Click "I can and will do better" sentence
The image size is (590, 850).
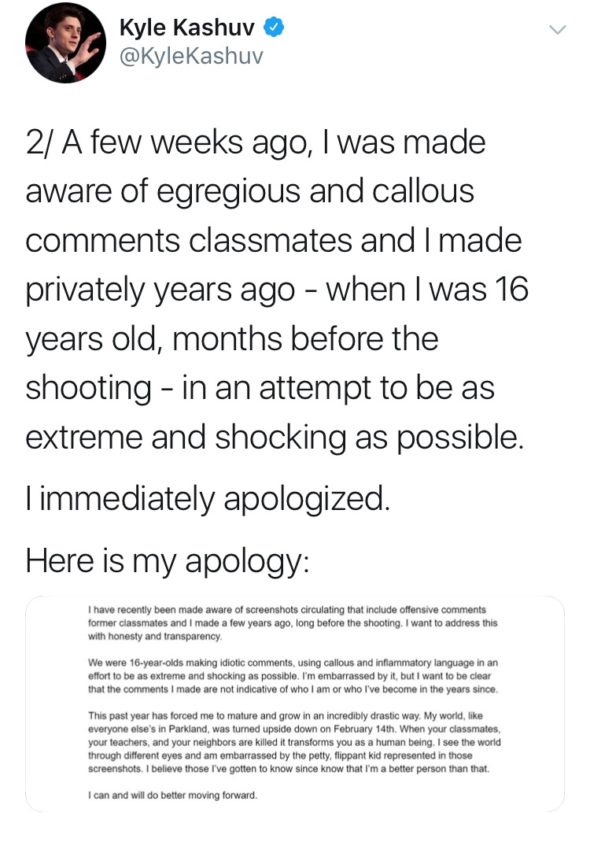point(172,796)
